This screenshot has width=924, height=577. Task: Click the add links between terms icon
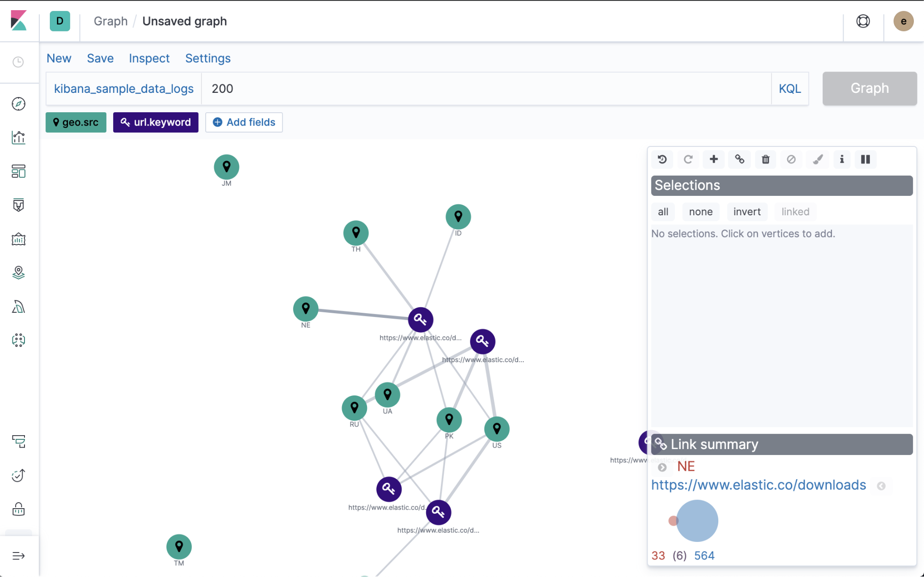[740, 159]
